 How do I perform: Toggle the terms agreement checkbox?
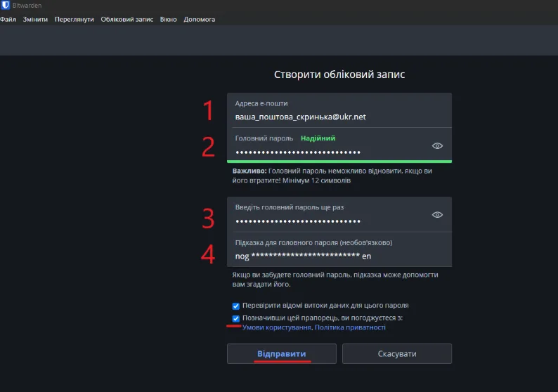point(235,318)
